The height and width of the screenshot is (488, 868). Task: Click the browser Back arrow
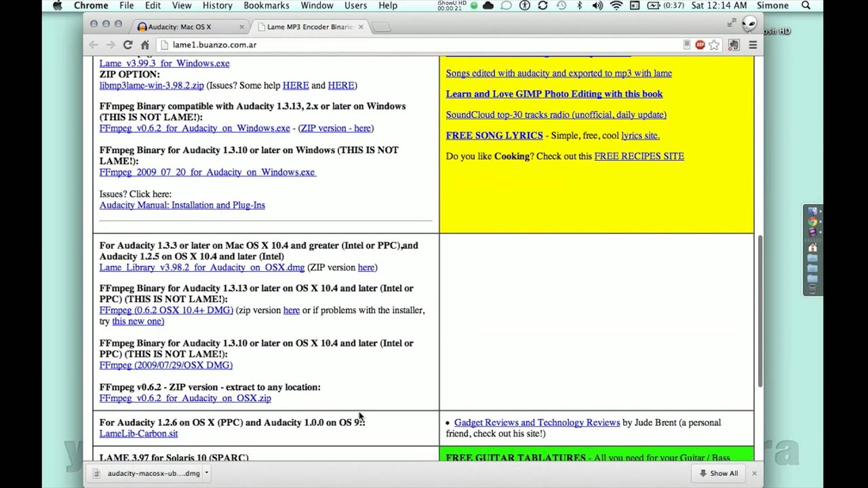pos(94,45)
